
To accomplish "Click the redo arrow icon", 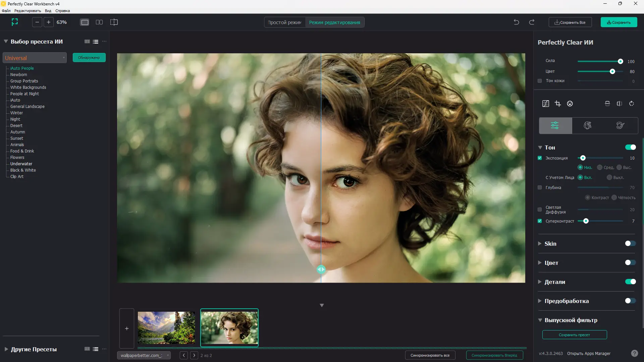I will coord(532,22).
